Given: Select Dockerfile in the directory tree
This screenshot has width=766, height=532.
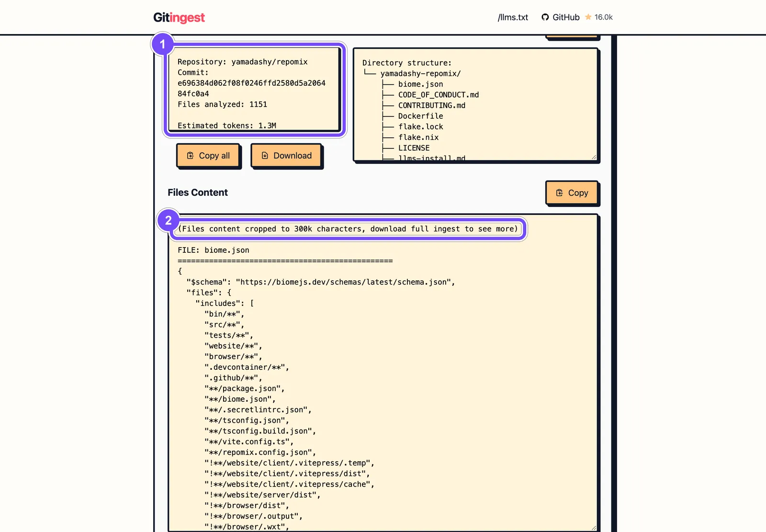Looking at the screenshot, I should [x=421, y=116].
